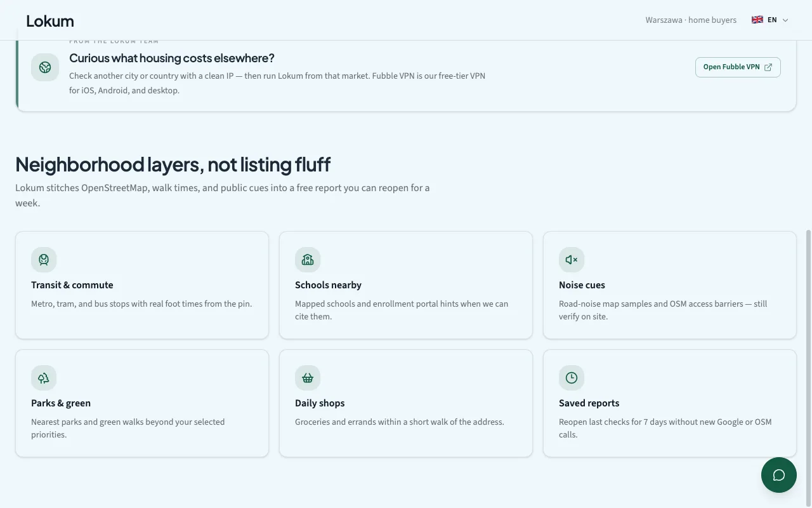The image size is (812, 508).
Task: Click the "Check another city or country" paragraph
Action: point(277,83)
